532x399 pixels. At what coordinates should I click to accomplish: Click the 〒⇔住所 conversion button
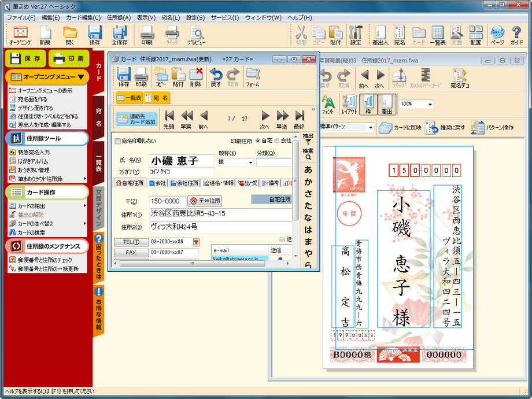(205, 201)
